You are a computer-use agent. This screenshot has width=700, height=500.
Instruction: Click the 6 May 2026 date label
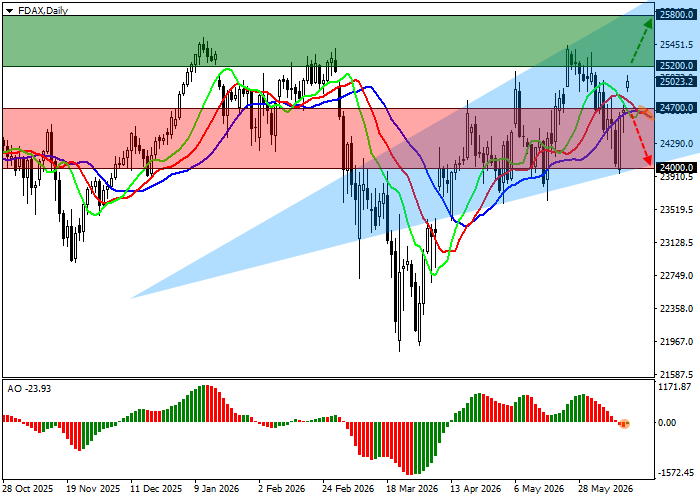point(539,489)
